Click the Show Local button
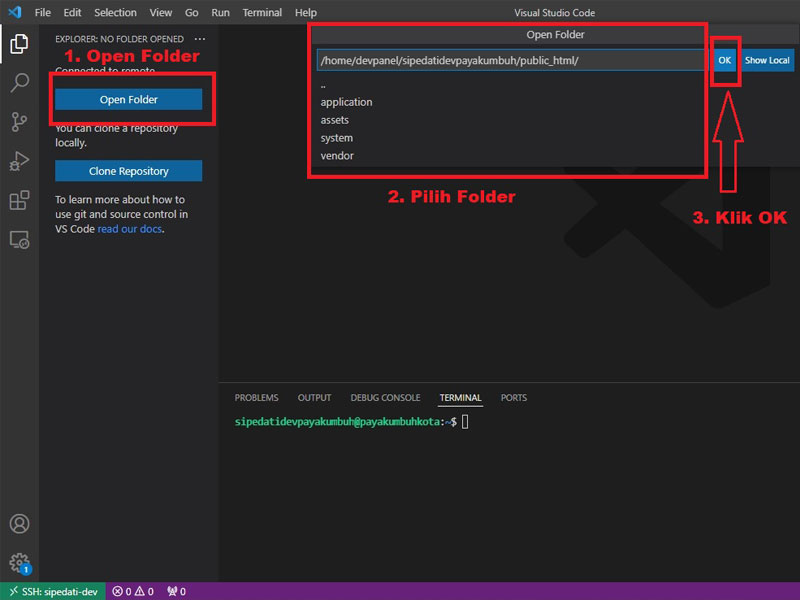Viewport: 800px width, 600px height. click(766, 60)
